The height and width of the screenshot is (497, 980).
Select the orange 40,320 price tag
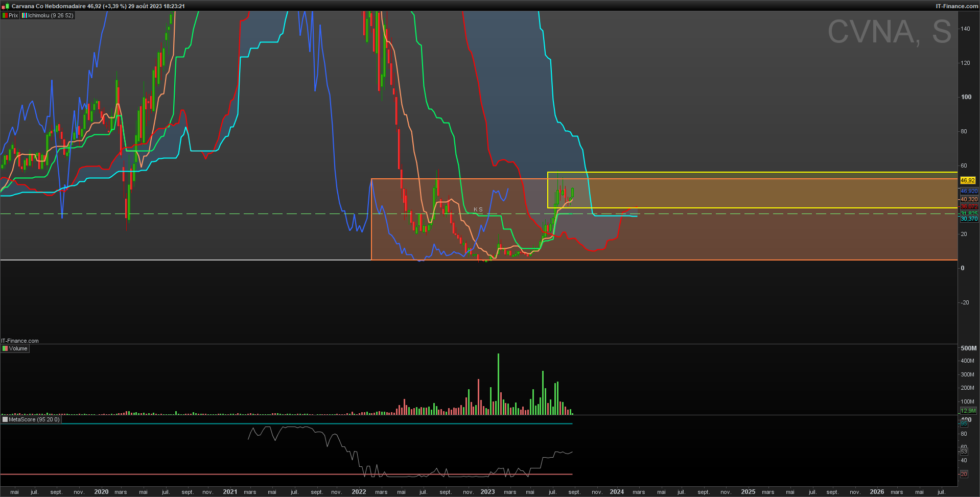pos(969,199)
